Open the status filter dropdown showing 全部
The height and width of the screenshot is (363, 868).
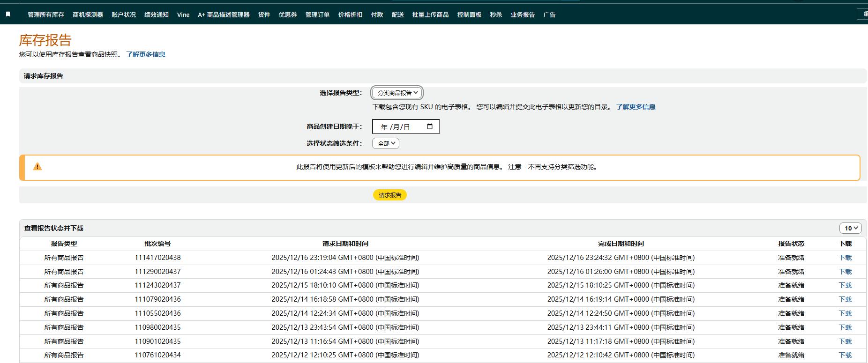click(385, 143)
